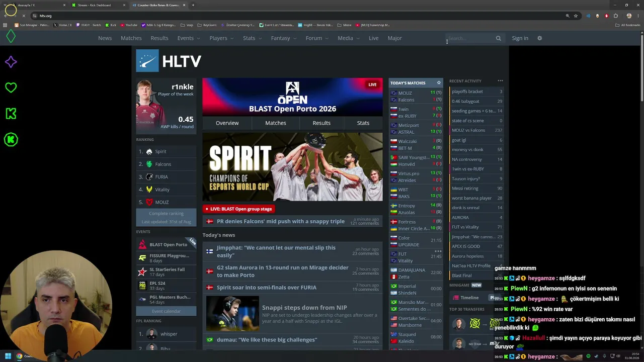The width and height of the screenshot is (644, 362).
Task: Click the search magnifier icon
Action: [x=498, y=38]
